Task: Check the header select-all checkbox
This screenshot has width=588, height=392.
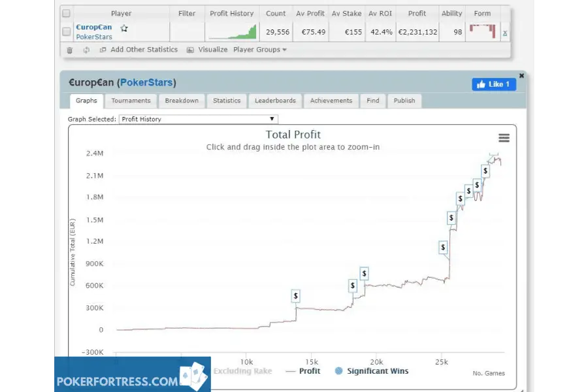Action: point(67,13)
